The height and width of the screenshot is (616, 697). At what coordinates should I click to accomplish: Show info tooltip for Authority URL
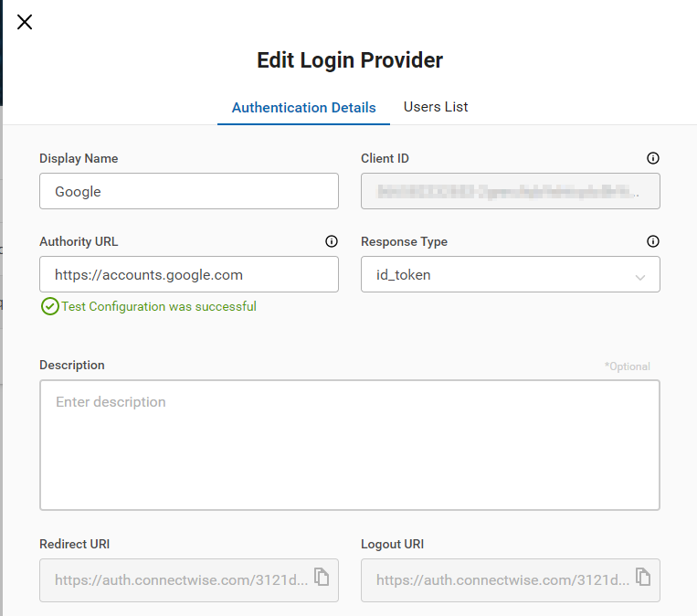coord(331,242)
